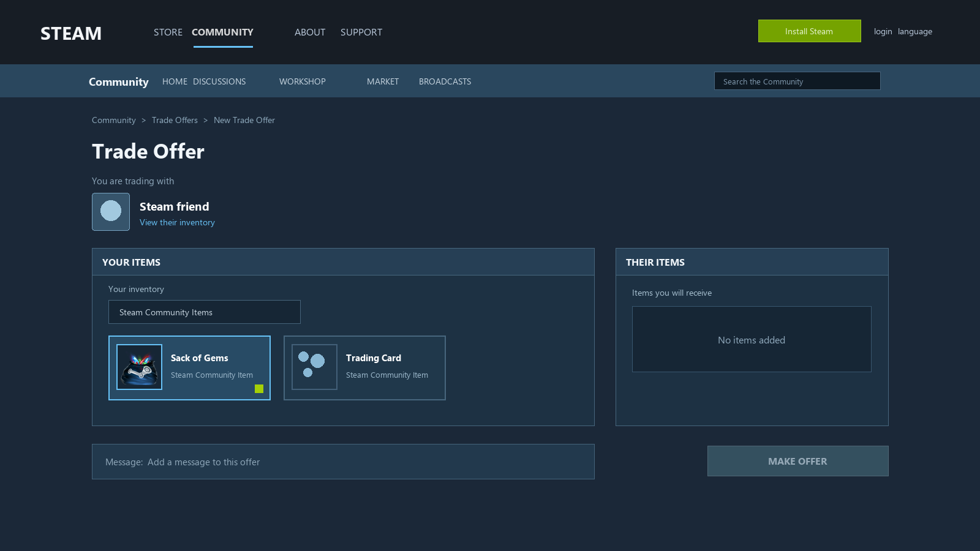Click the 'Your inventory' label
This screenshot has width=980, height=551.
[136, 290]
